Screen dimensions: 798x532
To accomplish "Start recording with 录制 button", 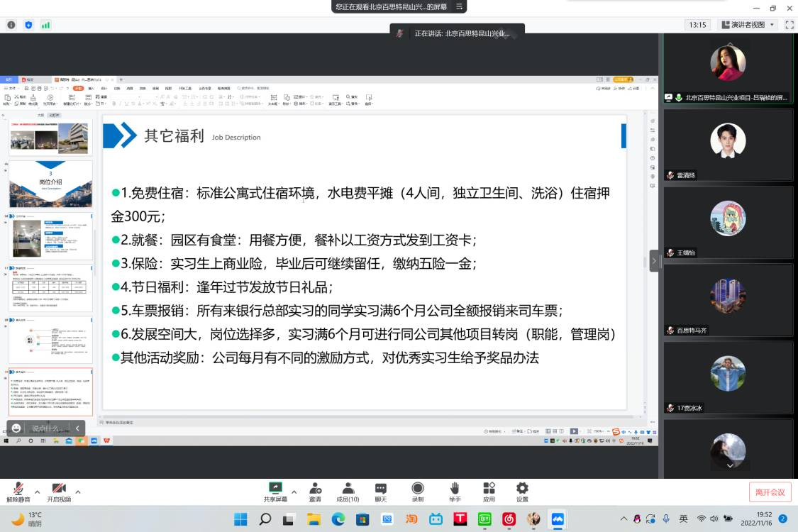I will click(x=418, y=492).
